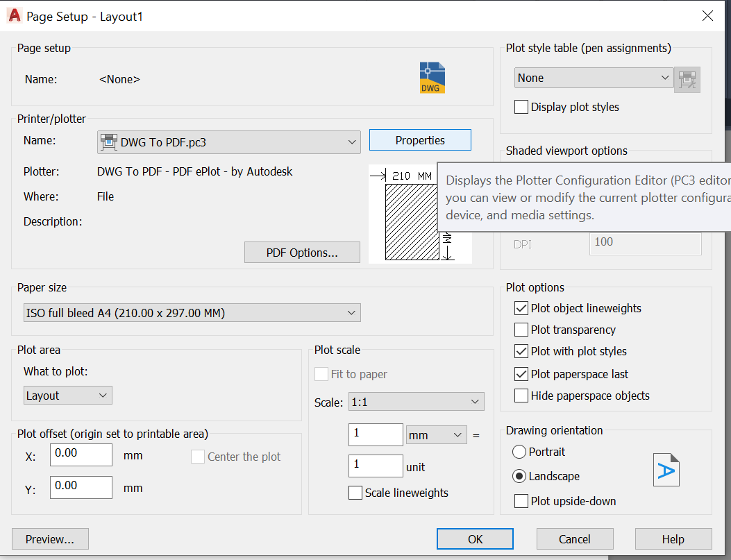This screenshot has width=731, height=560.
Task: Click the plotter icon in the printer name box
Action: [x=109, y=142]
